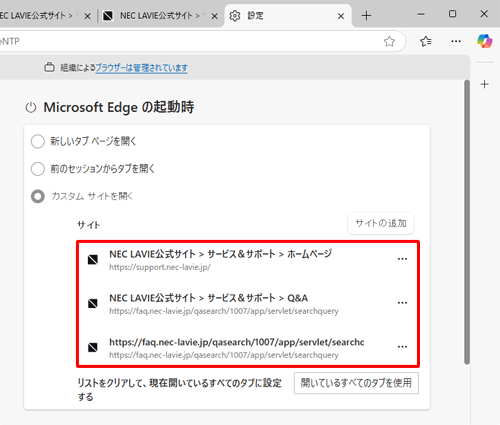Open the Edge Settings and more menu
This screenshot has width=500, height=425.
pyautogui.click(x=456, y=41)
